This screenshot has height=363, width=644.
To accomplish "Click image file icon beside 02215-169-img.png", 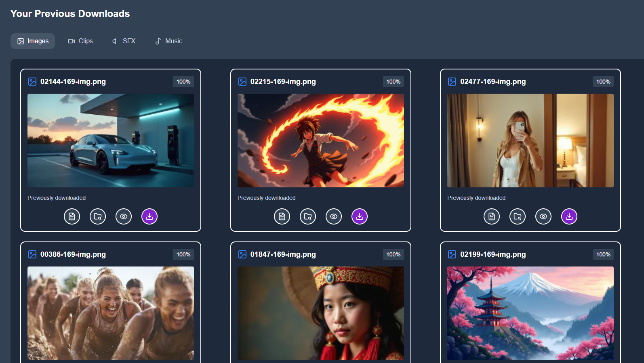I will pos(242,82).
